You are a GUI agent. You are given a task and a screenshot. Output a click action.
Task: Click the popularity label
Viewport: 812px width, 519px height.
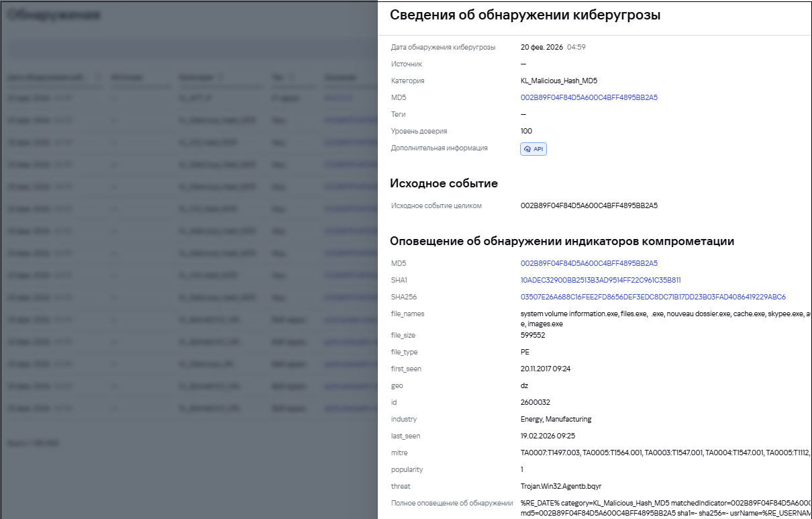407,469
